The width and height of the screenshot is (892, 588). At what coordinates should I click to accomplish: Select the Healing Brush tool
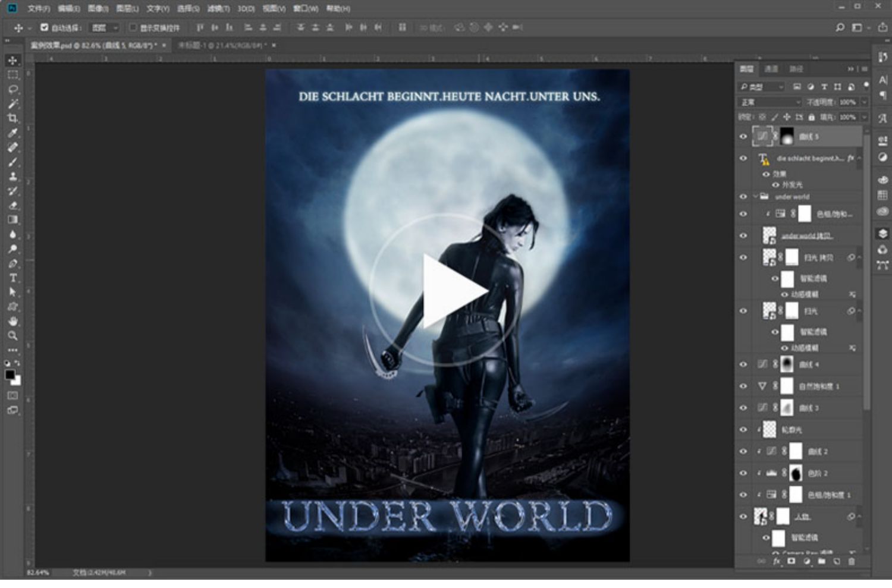tap(12, 147)
